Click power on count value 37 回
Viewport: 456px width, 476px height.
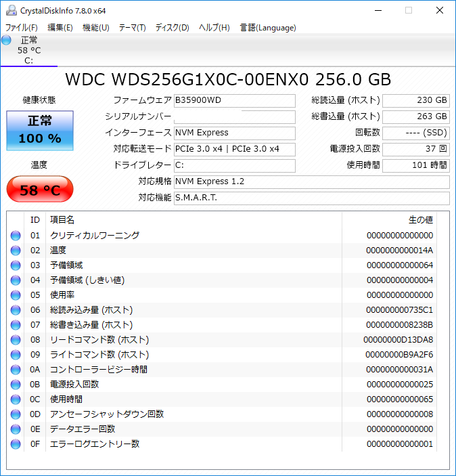point(416,150)
